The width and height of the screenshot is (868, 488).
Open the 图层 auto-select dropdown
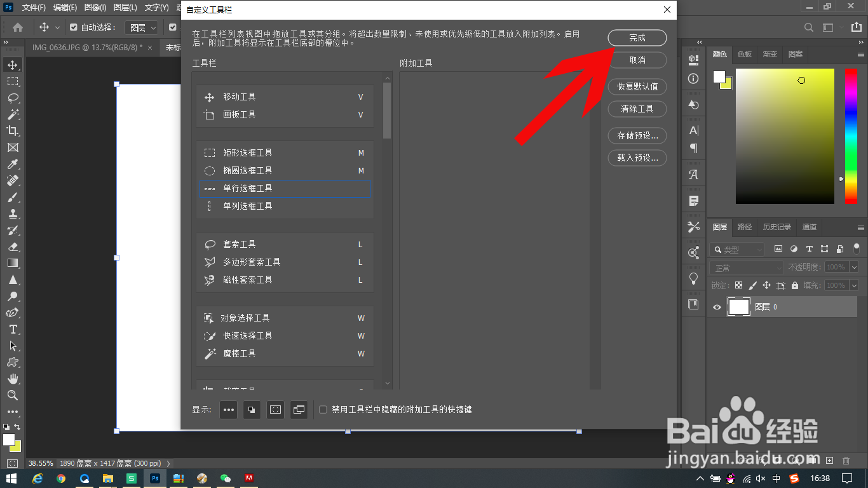coord(142,27)
